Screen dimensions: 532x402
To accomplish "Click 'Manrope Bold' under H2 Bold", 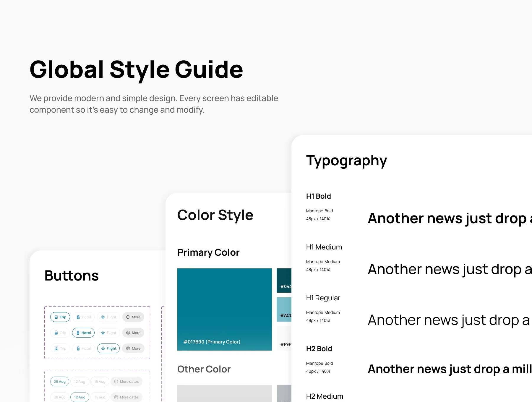I will (319, 363).
